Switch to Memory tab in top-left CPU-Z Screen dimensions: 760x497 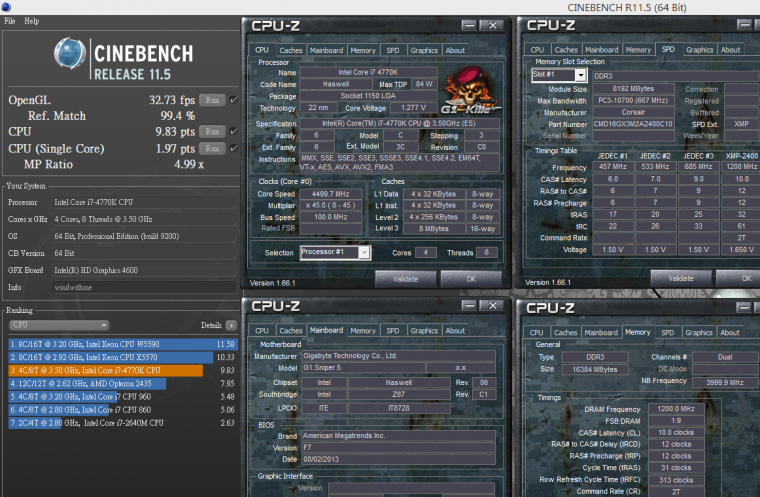(x=363, y=50)
